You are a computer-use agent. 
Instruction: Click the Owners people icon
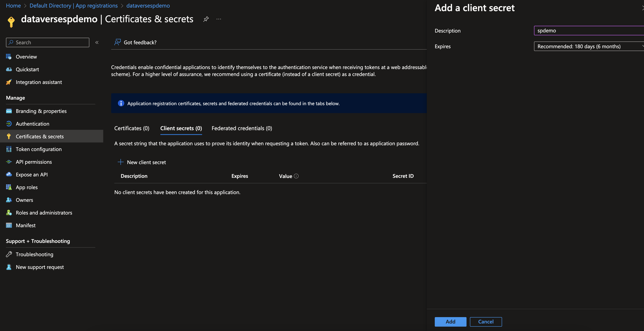pyautogui.click(x=9, y=200)
